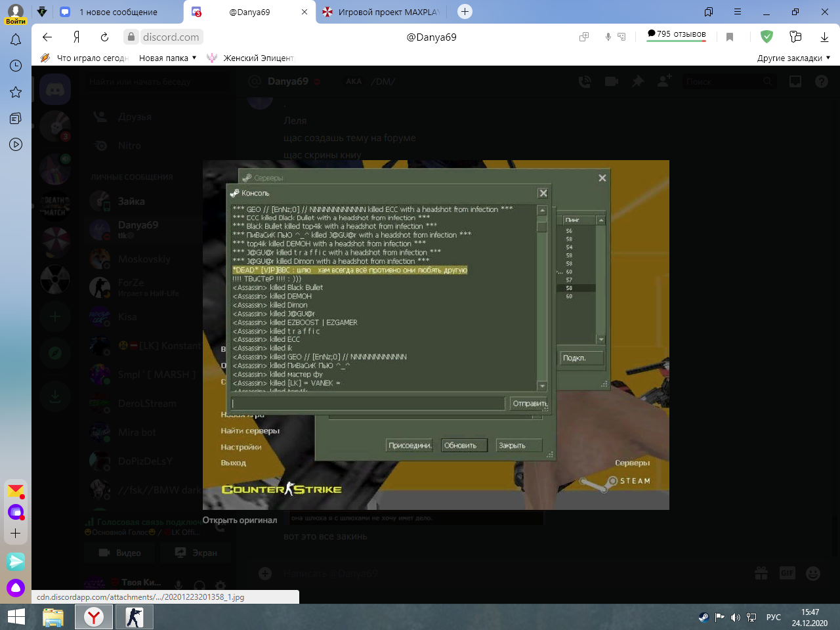
Task: Go back with the browser arrow
Action: tap(47, 37)
